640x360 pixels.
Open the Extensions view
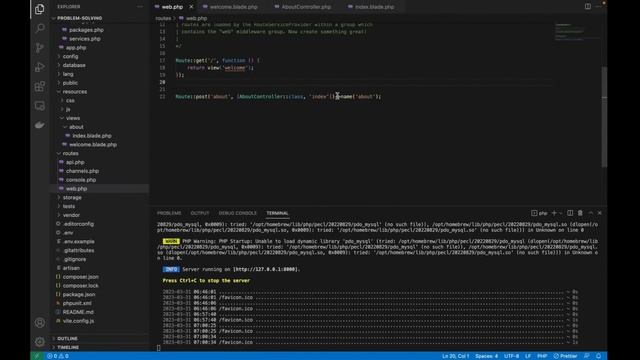pyautogui.click(x=40, y=87)
